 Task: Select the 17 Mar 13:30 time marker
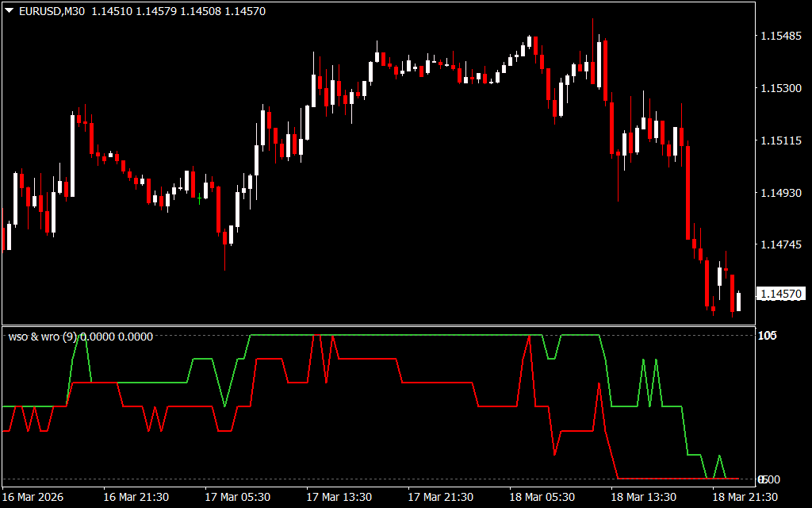[x=339, y=497]
